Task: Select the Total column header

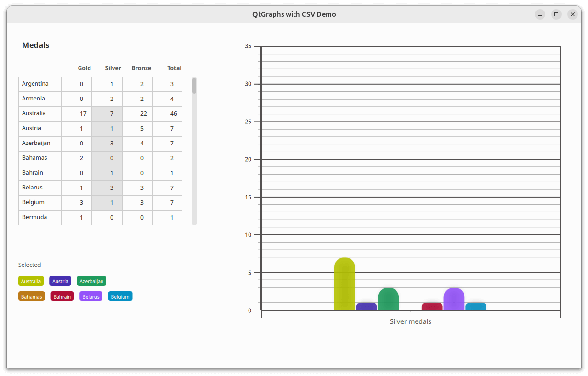Action: click(x=174, y=68)
